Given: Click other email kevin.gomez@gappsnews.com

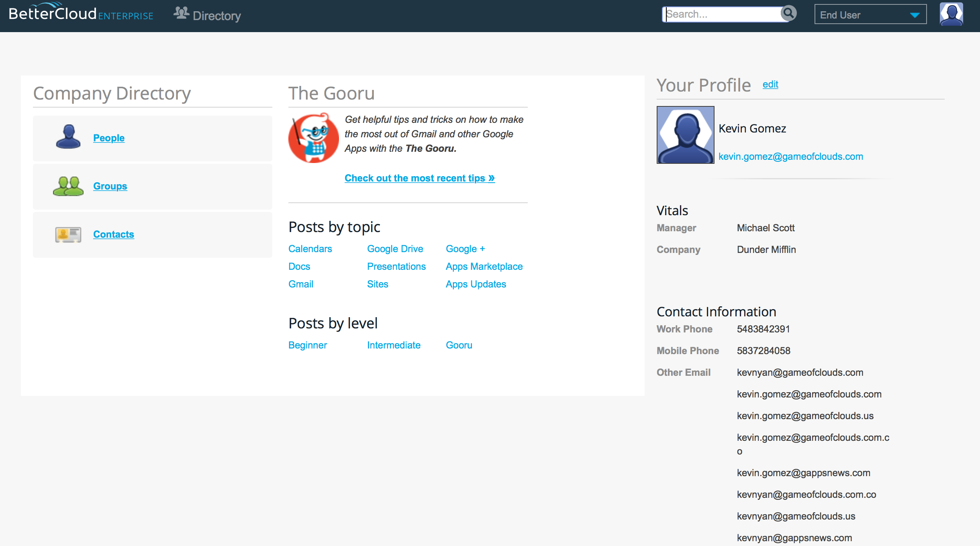Looking at the screenshot, I should pyautogui.click(x=804, y=473).
